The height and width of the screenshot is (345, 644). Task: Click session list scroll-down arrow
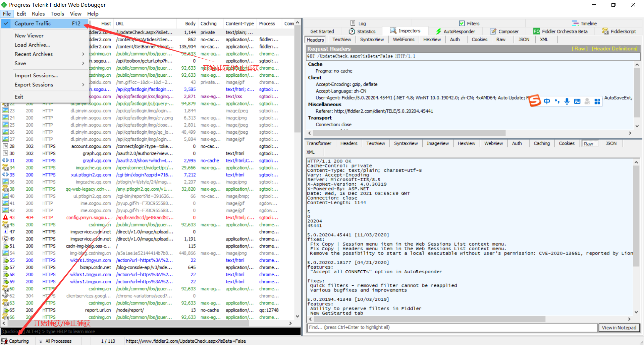click(297, 316)
